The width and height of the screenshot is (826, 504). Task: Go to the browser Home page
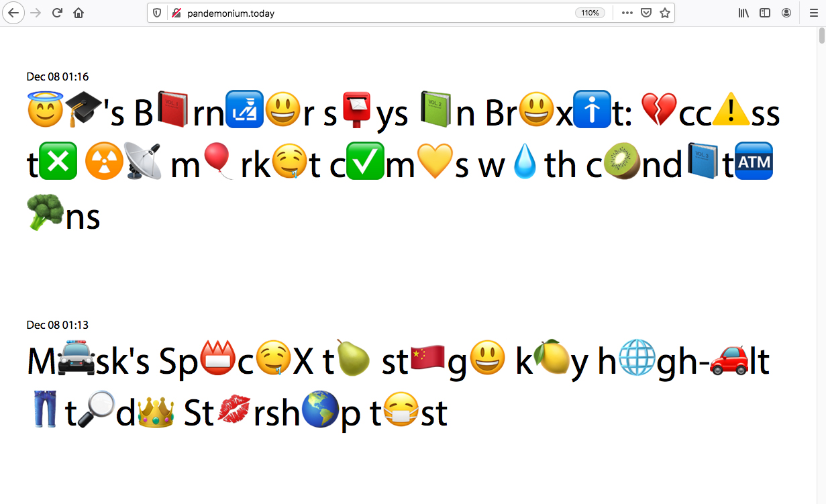click(x=79, y=13)
